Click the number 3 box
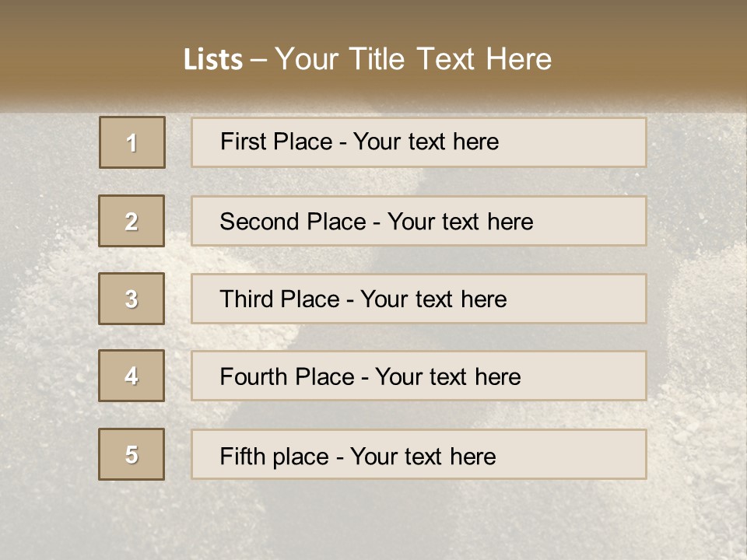Viewport: 747px width, 560px height. tap(132, 299)
